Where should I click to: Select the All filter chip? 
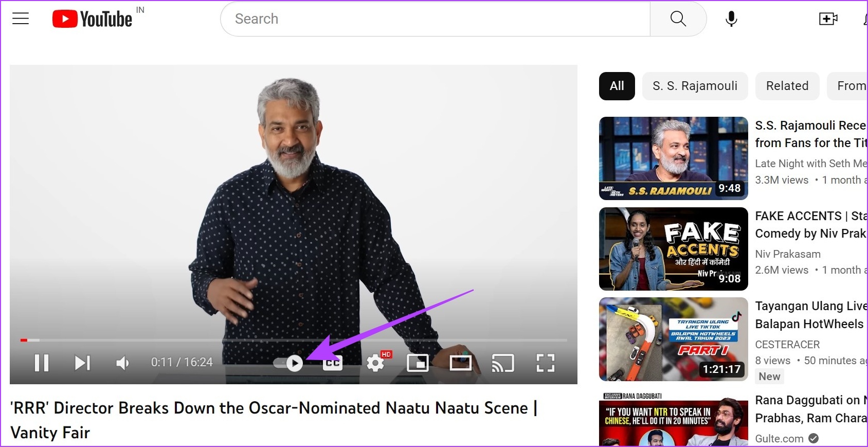click(x=617, y=86)
